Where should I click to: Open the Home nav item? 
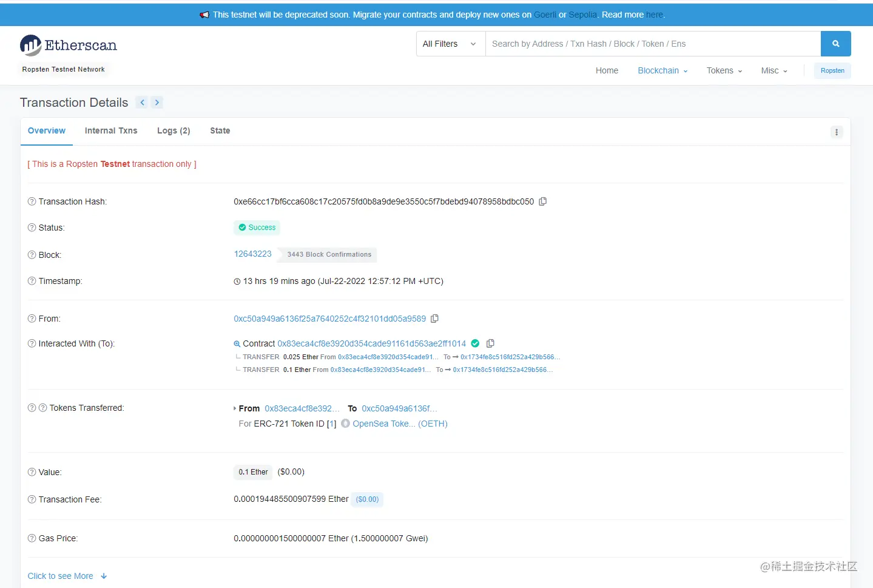tap(607, 70)
